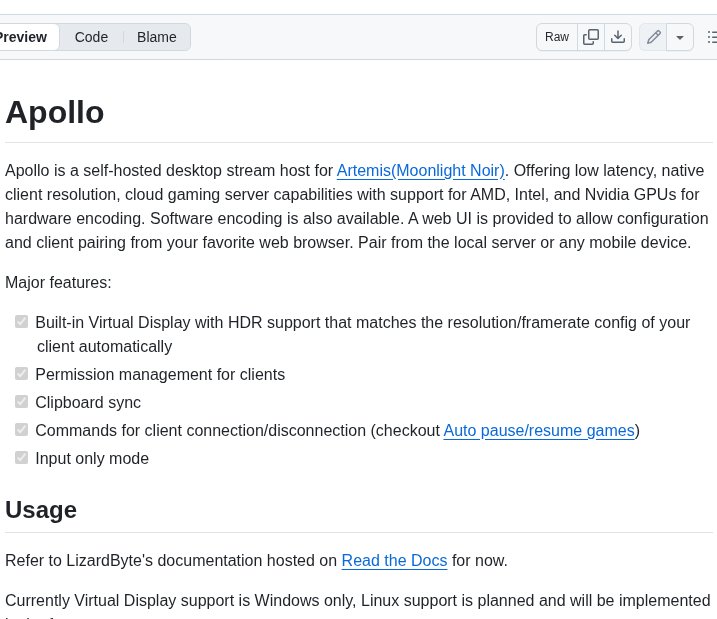Toggle the Clipboard sync checkbox

(x=22, y=402)
